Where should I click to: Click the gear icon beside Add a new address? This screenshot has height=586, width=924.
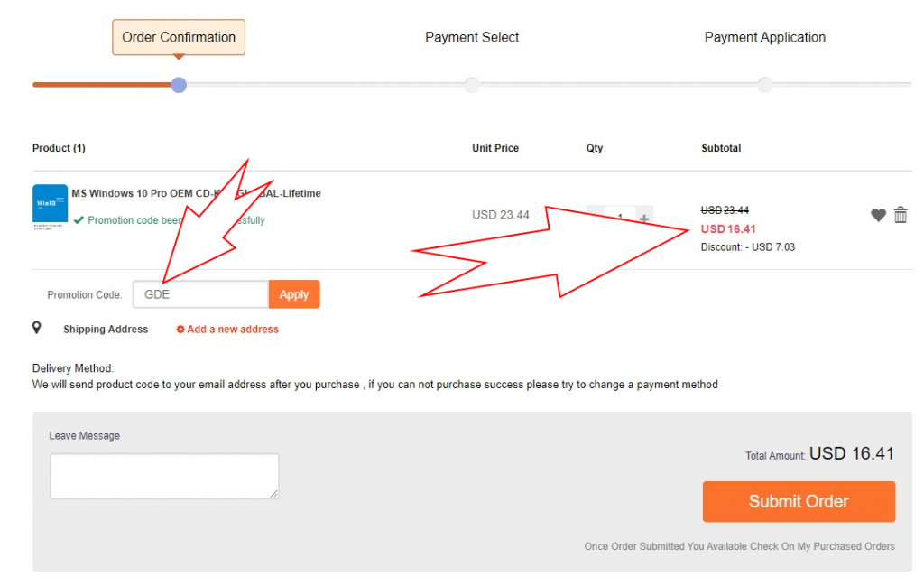point(180,330)
